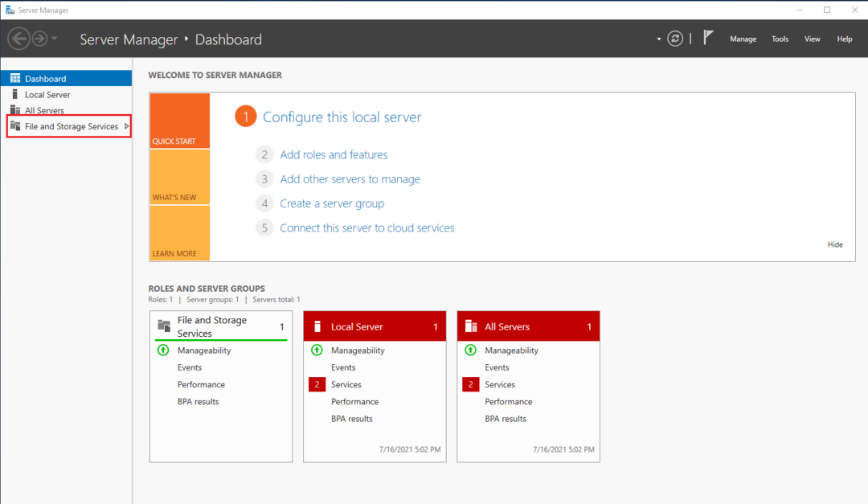This screenshot has height=504, width=868.
Task: Click Add roles and features link
Action: point(334,155)
